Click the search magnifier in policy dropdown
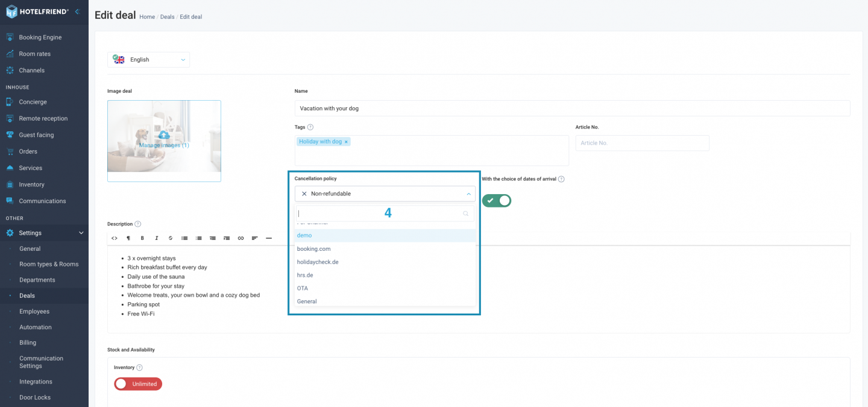 click(466, 213)
